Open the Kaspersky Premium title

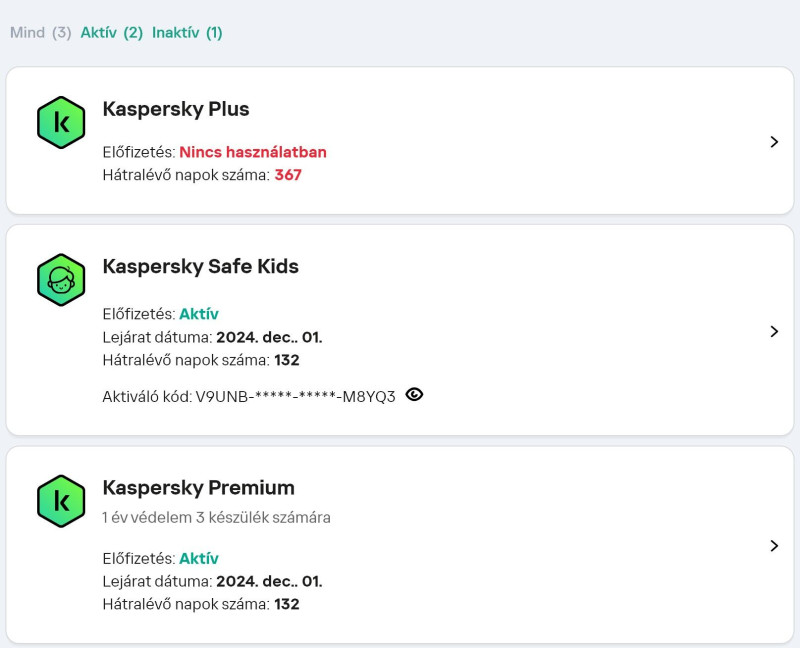(198, 488)
